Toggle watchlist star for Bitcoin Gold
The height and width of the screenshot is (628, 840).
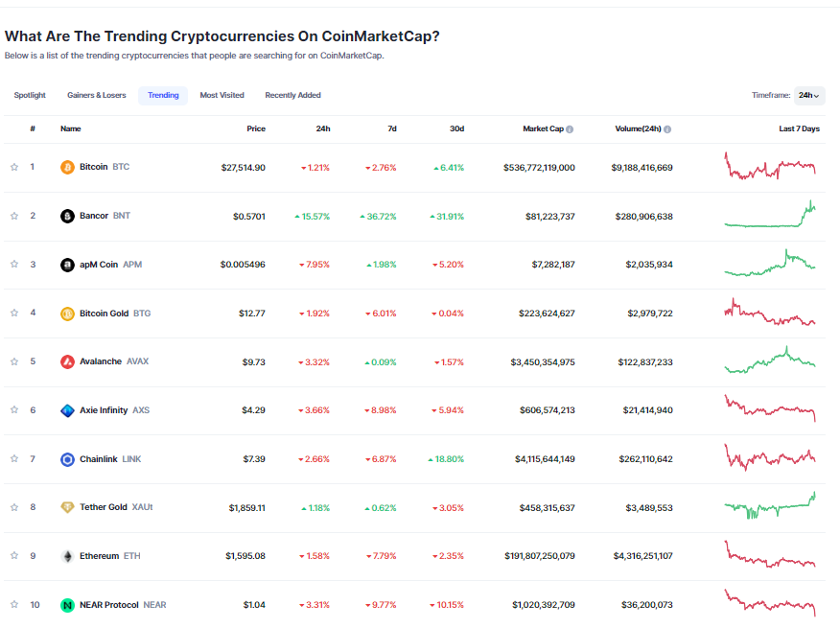point(14,313)
